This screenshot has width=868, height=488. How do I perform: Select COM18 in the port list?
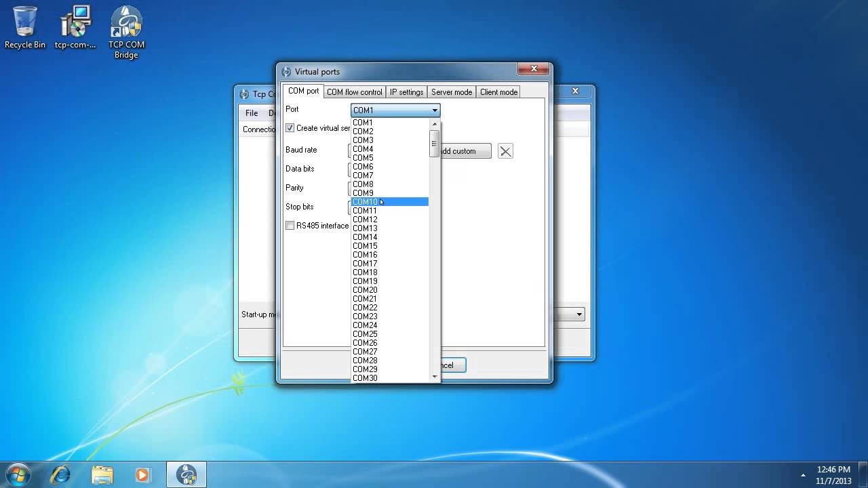pos(390,272)
